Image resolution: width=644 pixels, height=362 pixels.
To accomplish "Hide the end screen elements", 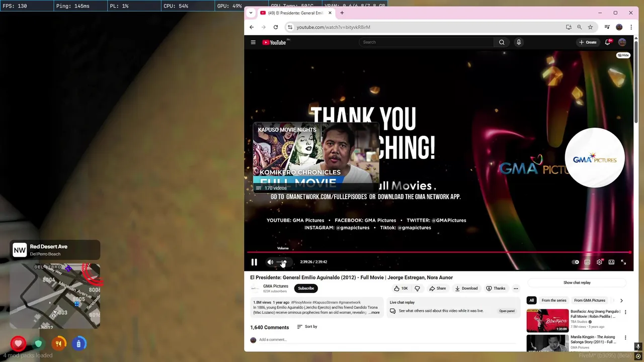I will [623, 55].
